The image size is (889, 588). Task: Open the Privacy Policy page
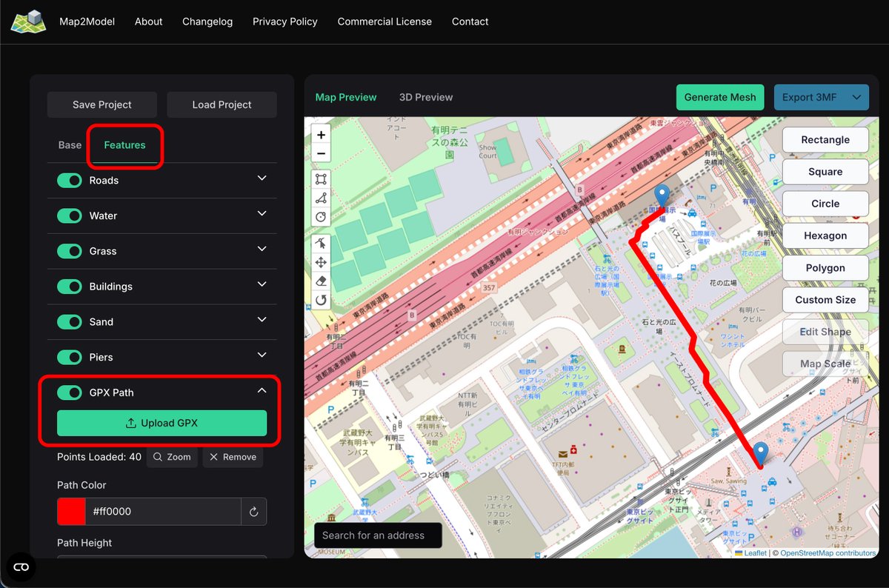pyautogui.click(x=285, y=21)
